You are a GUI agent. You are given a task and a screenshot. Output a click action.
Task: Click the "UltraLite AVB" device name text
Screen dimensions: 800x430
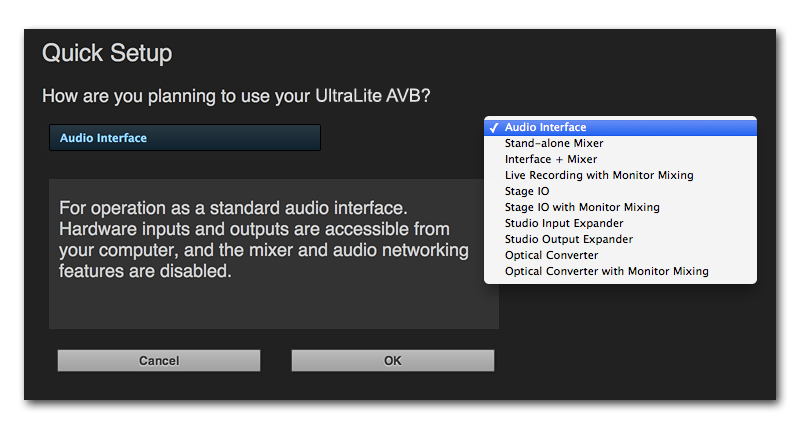click(386, 96)
